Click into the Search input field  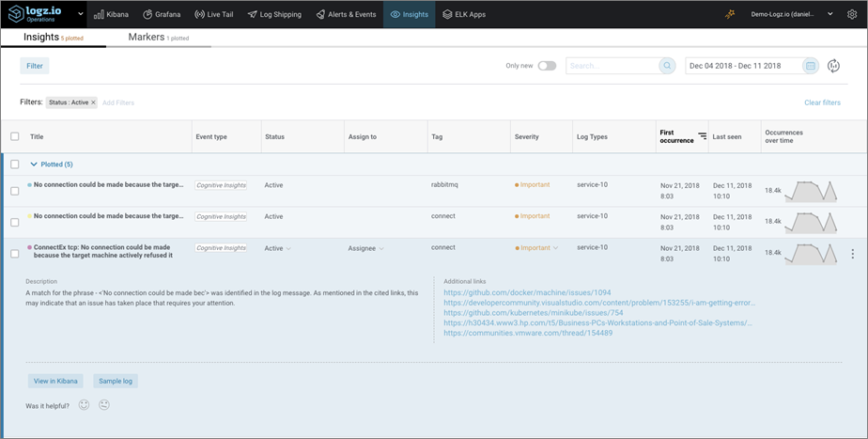[612, 66]
